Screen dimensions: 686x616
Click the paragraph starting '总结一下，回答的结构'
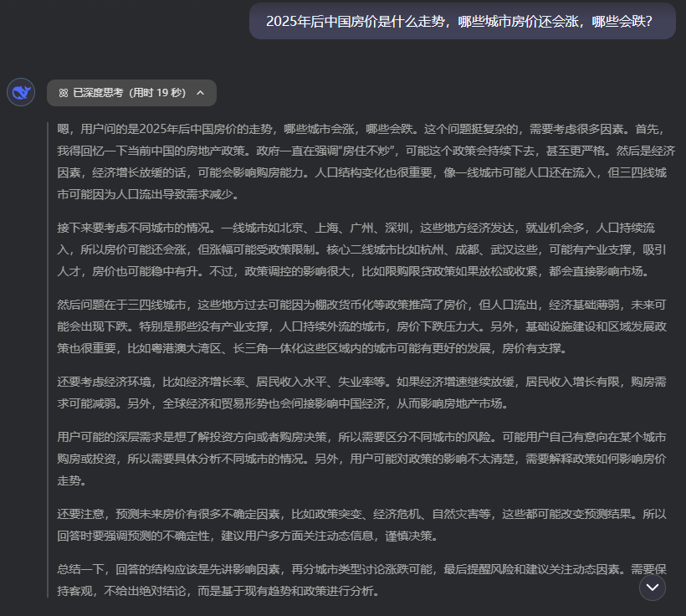pyautogui.click(x=362, y=580)
